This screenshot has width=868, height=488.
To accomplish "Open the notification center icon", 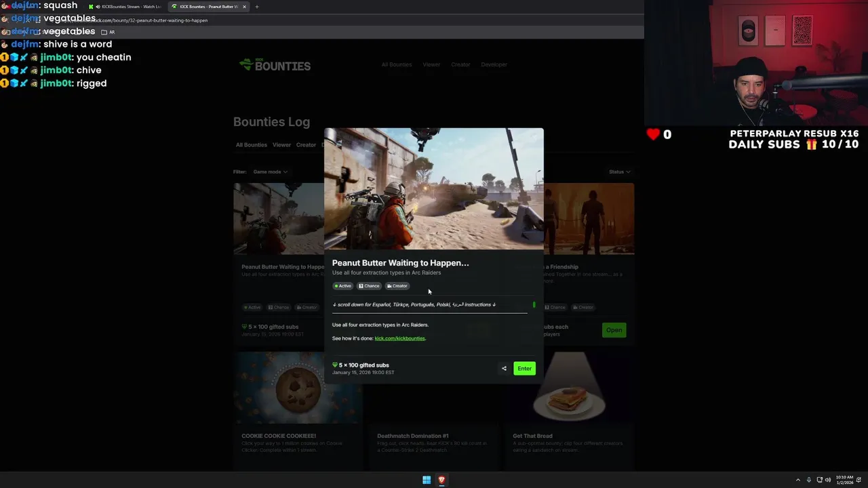I will 859,480.
